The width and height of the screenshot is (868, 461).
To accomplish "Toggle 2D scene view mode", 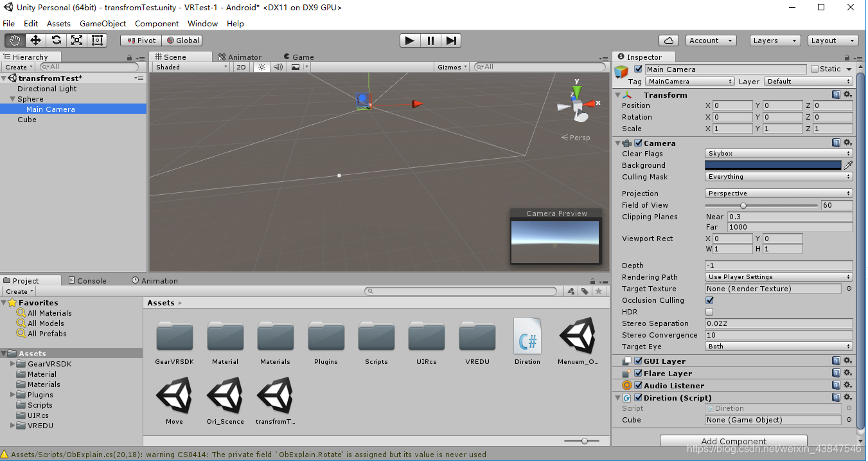I will 241,67.
